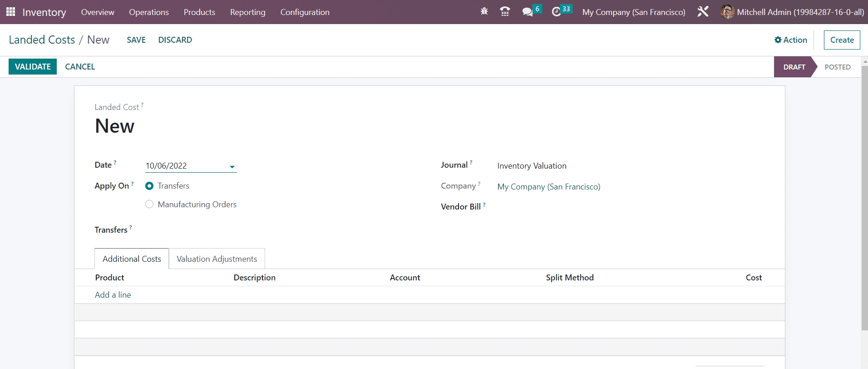
Task: Click the Inventory app title
Action: click(44, 12)
